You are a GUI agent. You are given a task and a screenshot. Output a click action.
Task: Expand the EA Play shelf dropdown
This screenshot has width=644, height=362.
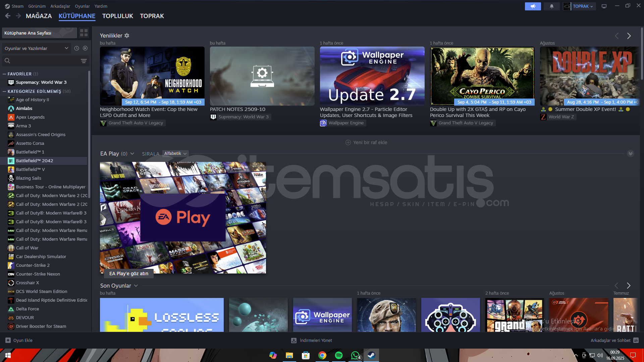pos(132,154)
